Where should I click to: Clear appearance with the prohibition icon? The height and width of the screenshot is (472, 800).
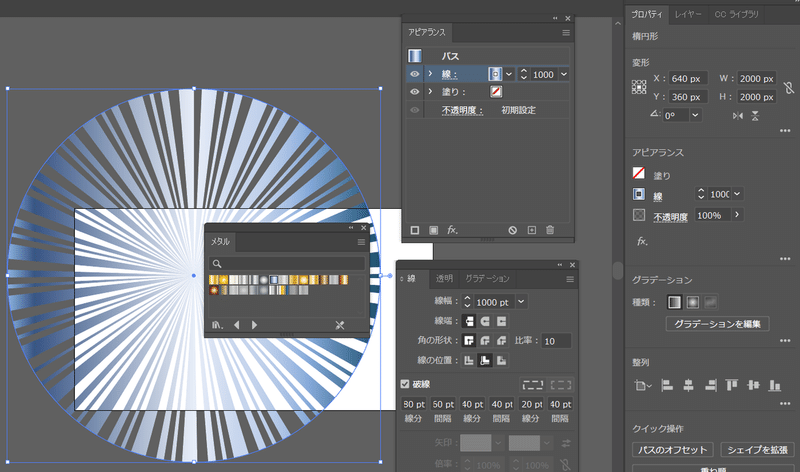[x=512, y=230]
